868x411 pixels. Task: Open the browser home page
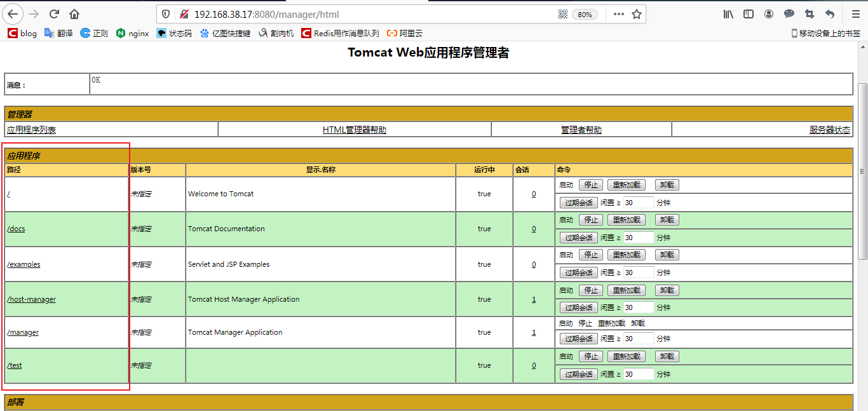(74, 14)
